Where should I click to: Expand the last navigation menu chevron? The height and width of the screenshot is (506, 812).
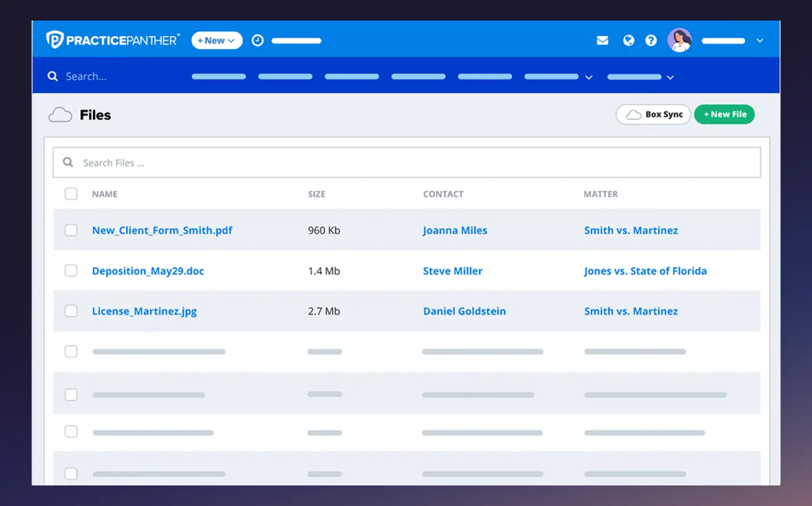click(x=670, y=77)
